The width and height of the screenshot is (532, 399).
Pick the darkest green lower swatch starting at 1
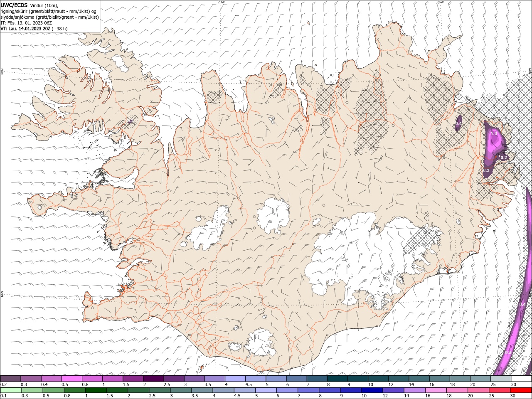point(96,390)
